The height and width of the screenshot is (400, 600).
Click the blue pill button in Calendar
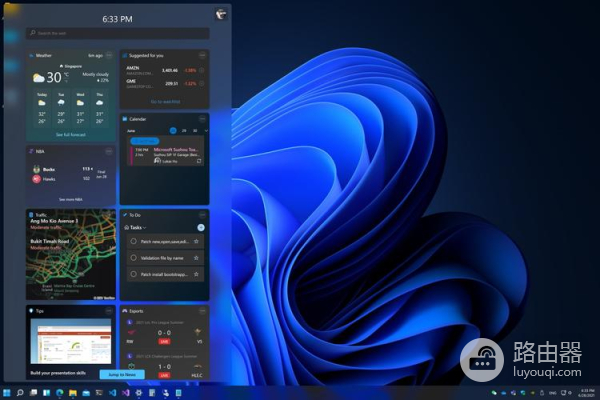coord(145,141)
